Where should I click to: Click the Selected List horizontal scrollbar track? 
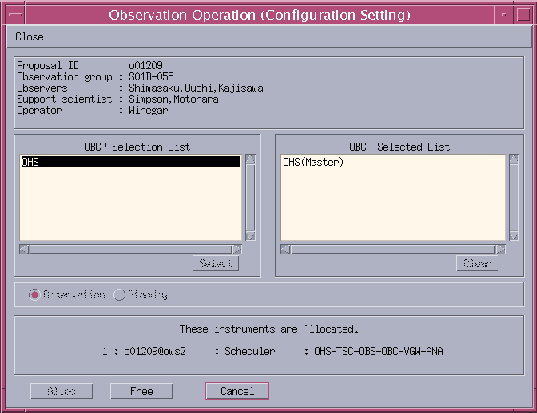(x=393, y=249)
